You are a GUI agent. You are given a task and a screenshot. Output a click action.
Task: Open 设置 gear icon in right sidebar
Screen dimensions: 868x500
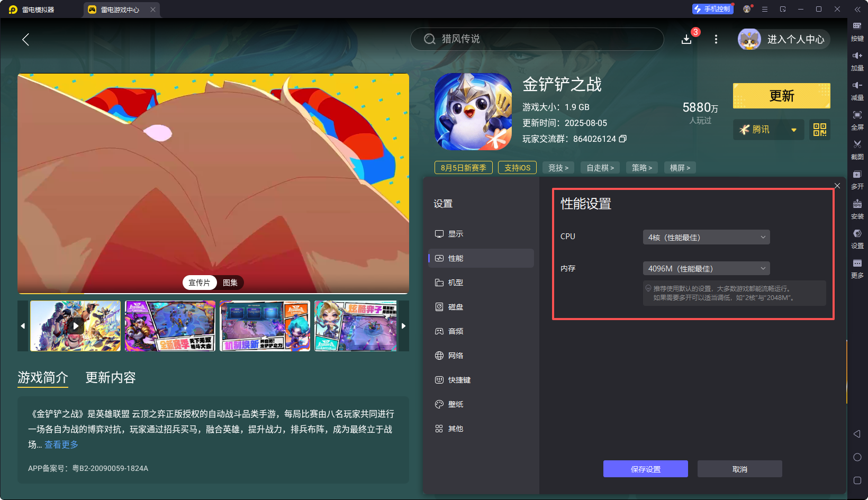click(x=857, y=239)
